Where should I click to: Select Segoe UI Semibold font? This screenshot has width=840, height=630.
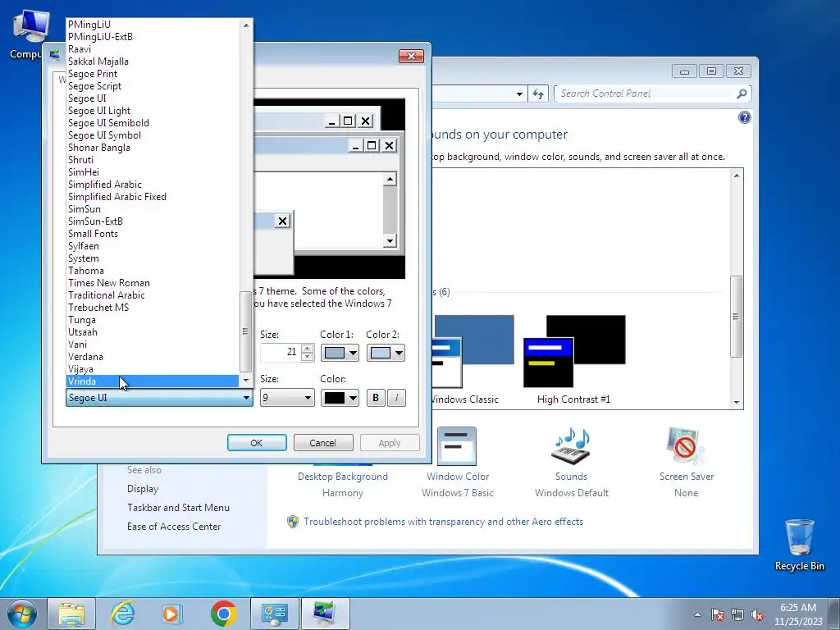pyautogui.click(x=152, y=122)
